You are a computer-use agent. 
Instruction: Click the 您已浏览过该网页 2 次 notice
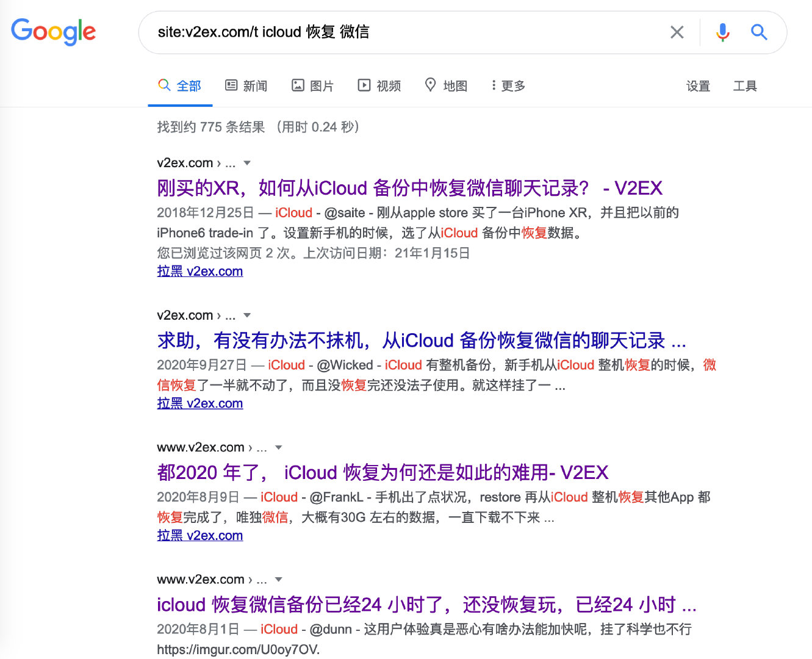(x=314, y=253)
